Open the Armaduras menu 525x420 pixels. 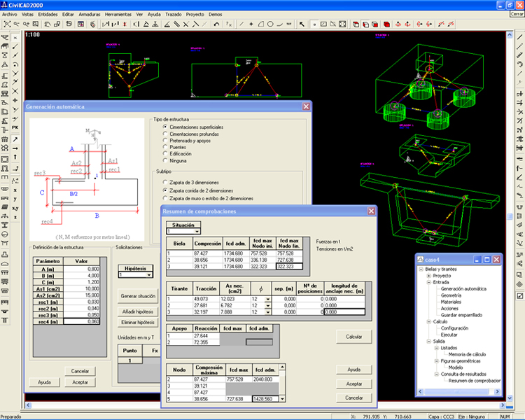tap(89, 14)
